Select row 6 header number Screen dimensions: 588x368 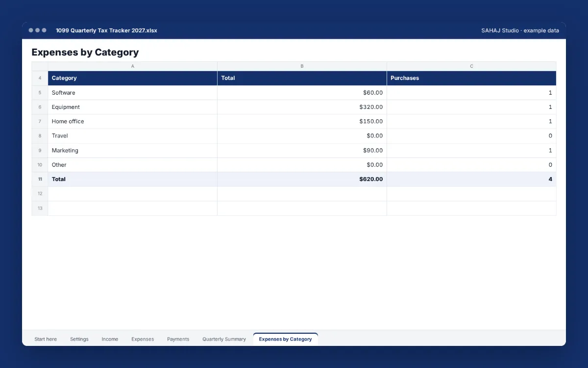click(x=40, y=107)
